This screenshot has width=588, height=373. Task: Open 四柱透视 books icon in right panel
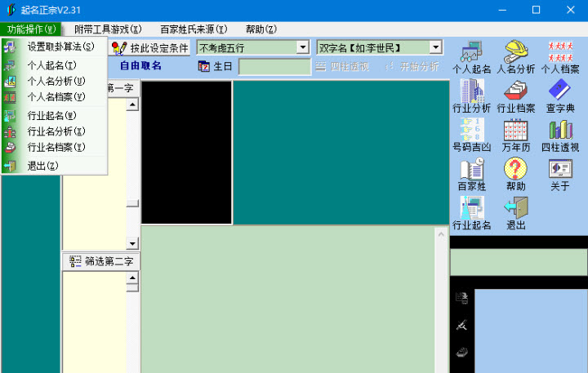560,135
